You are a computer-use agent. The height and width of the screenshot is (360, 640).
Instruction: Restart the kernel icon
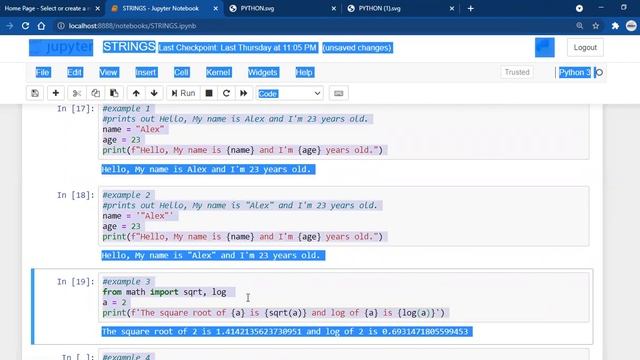tap(226, 93)
